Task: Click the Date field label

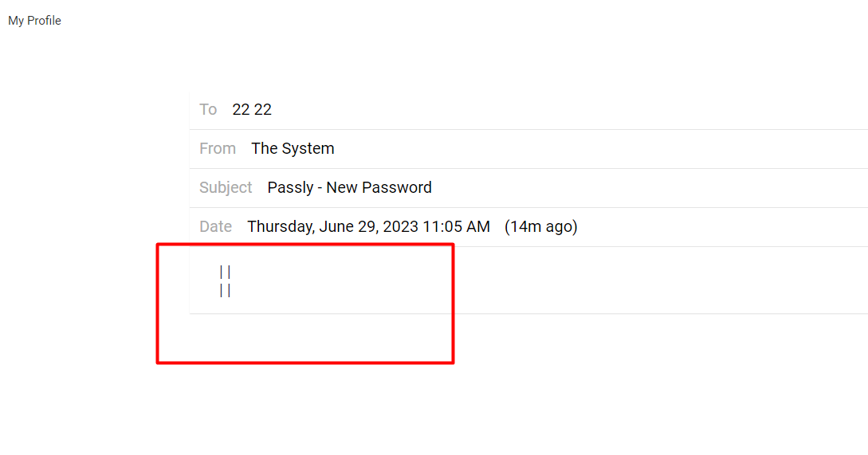Action: point(215,227)
